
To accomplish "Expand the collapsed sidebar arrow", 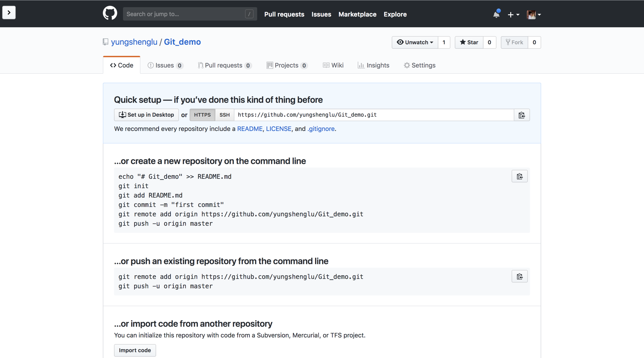I will pyautogui.click(x=9, y=12).
